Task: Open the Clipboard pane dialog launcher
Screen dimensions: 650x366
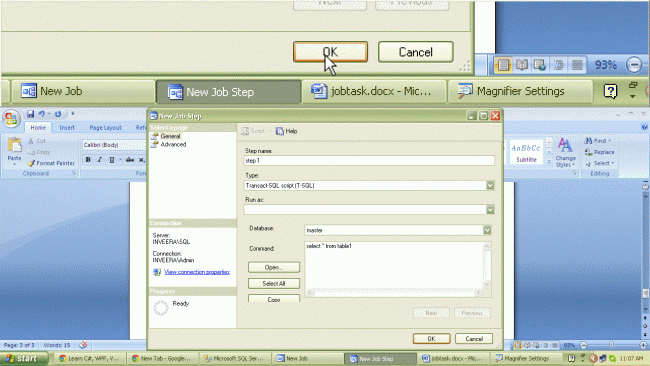Action: [74, 173]
